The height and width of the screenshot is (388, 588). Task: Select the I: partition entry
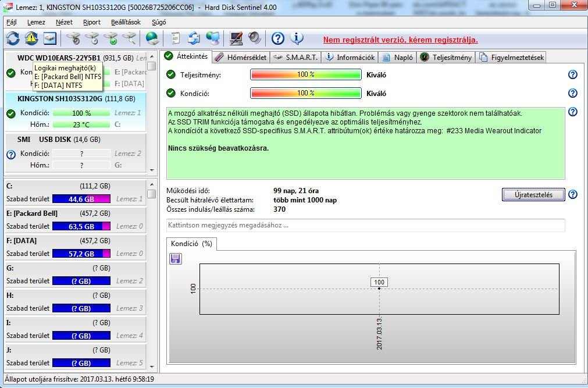(x=76, y=329)
